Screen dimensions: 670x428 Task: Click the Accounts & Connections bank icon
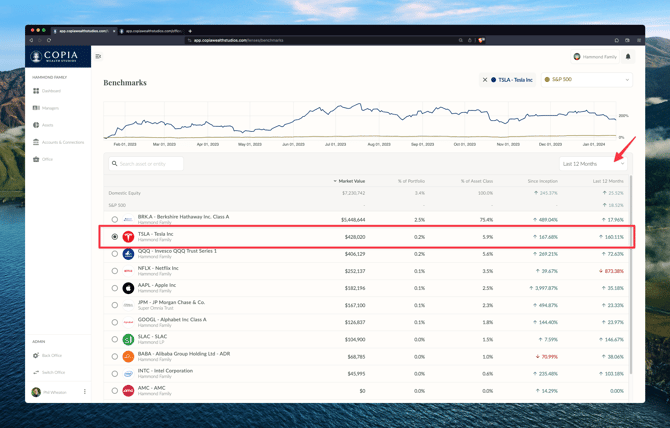coord(36,142)
